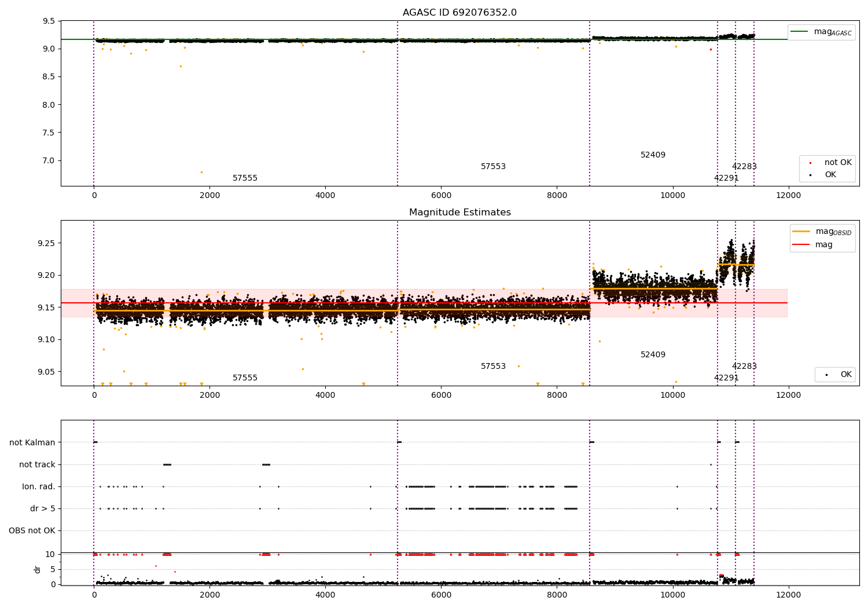
Task: Click obsid label '57555' in the AGASC plot
Action: coord(245,178)
